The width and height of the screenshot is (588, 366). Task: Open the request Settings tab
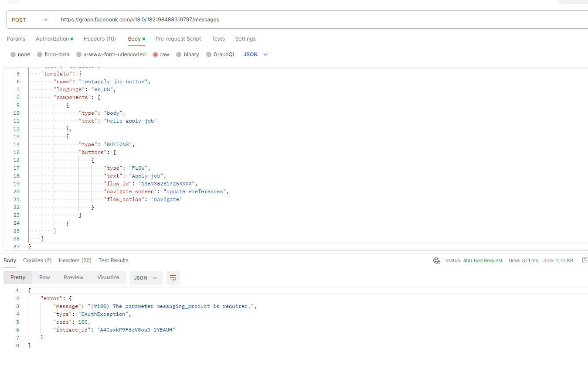tap(245, 39)
